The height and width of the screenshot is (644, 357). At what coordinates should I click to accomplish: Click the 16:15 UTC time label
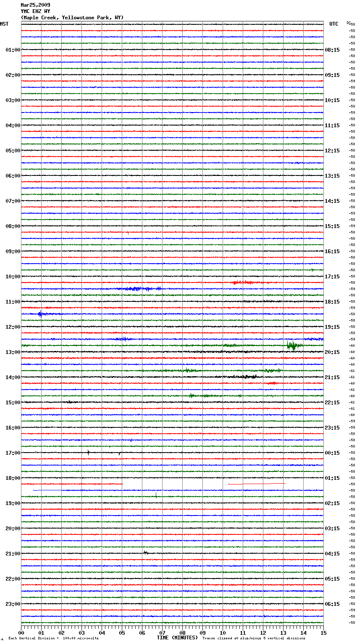point(332,251)
